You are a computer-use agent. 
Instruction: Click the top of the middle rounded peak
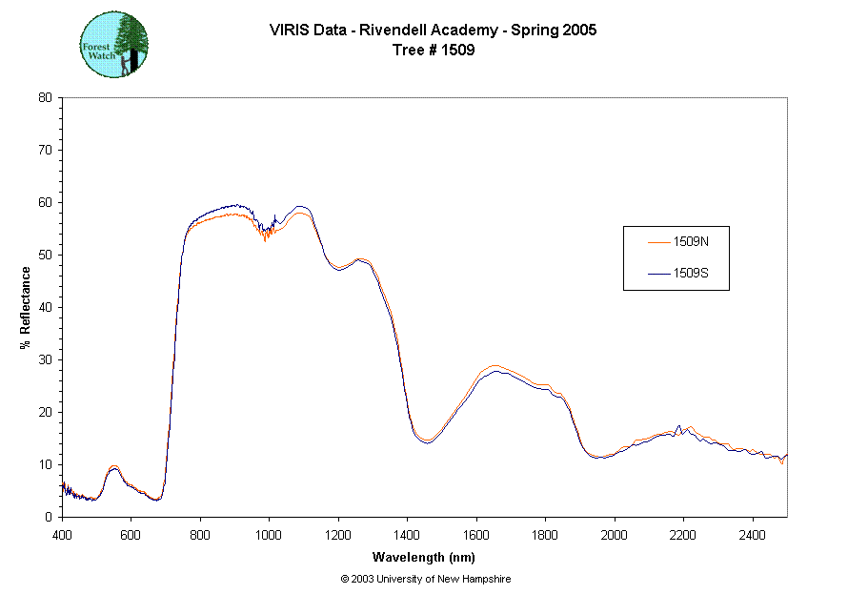click(x=494, y=365)
